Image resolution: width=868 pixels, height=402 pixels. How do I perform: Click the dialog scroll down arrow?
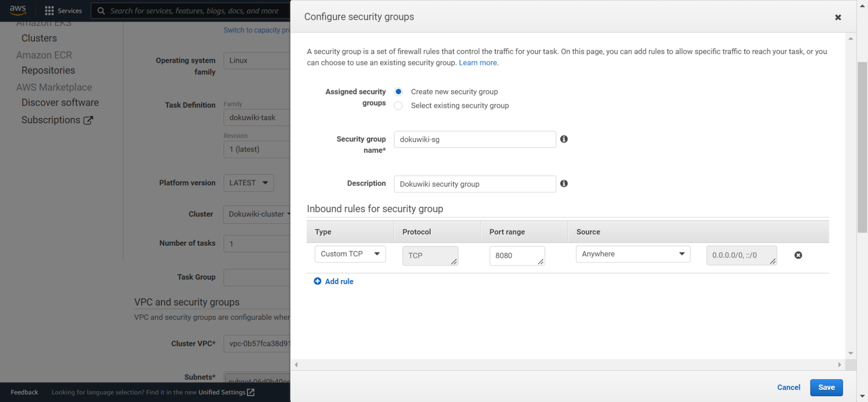(x=851, y=353)
